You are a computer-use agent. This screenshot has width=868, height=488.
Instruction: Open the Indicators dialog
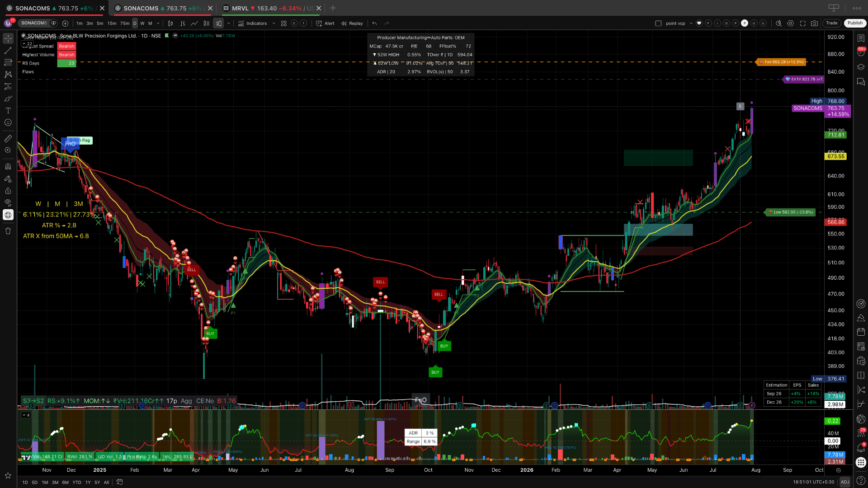253,23
